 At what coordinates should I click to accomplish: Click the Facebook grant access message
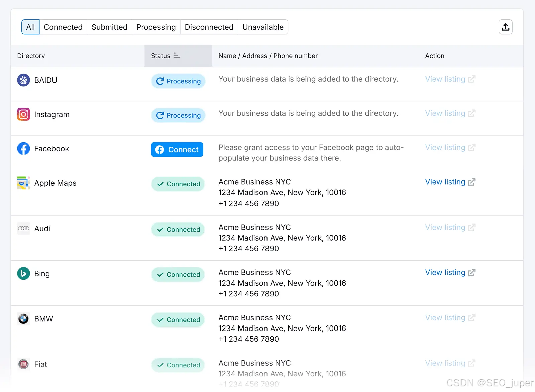311,153
